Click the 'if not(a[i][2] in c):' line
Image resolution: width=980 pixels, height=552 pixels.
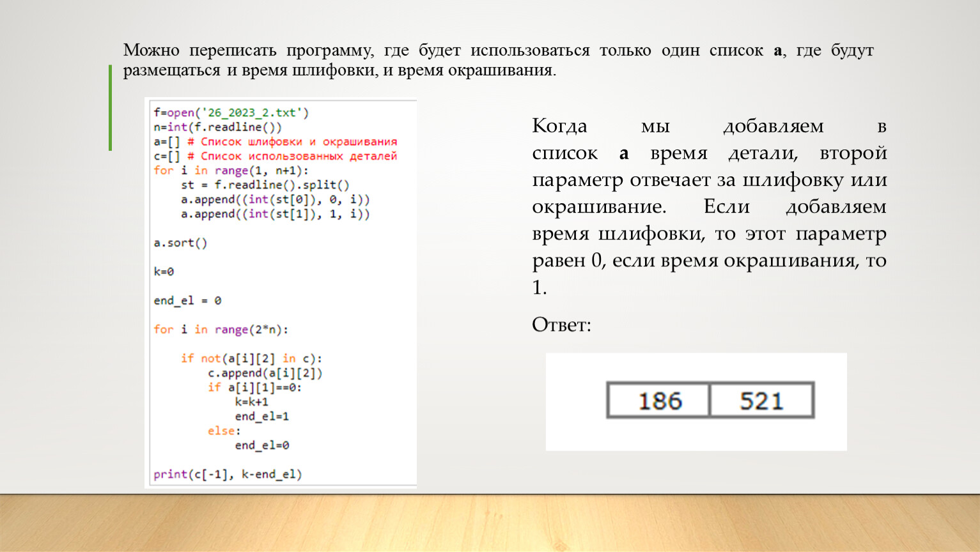point(251,358)
